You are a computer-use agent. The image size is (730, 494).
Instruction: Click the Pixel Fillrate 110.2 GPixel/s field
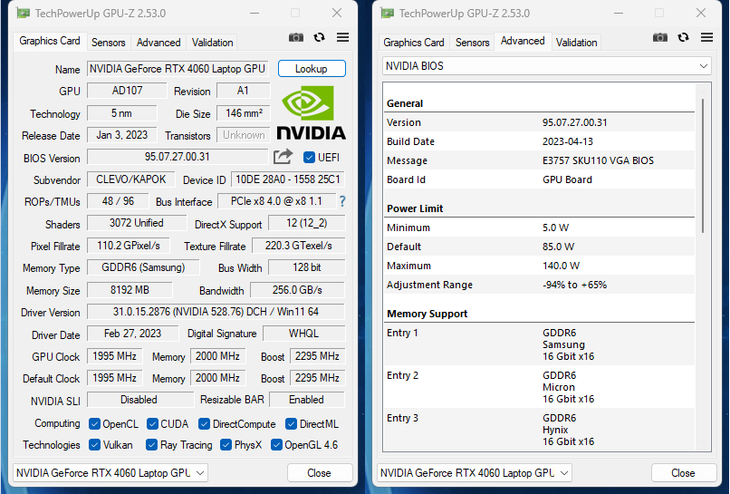[x=128, y=245]
